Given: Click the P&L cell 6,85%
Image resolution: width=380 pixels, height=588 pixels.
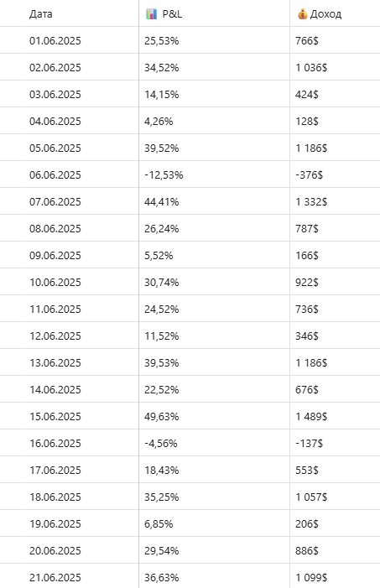Looking at the screenshot, I should [x=159, y=524].
